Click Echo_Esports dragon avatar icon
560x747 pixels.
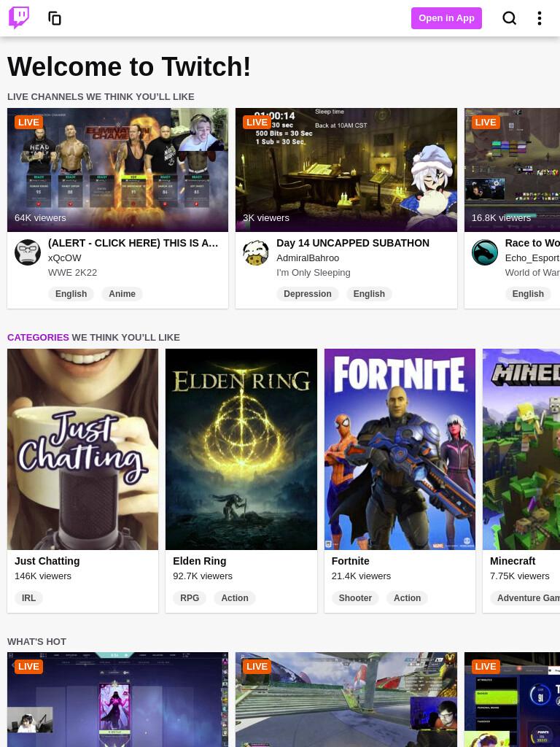coord(485,252)
